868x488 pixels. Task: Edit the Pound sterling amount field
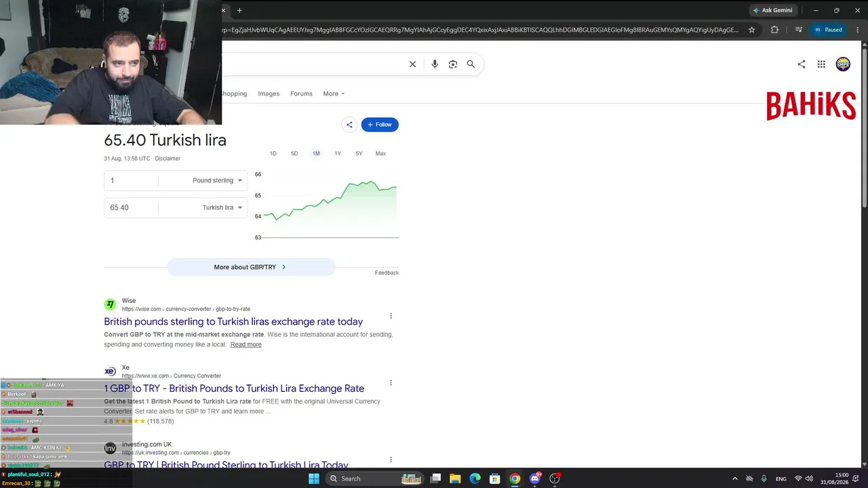(131, 180)
